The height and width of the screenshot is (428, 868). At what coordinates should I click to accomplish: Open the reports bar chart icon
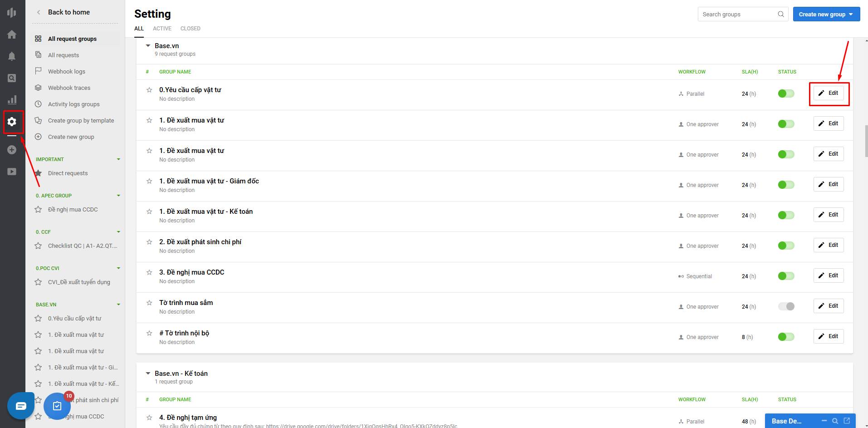12,100
